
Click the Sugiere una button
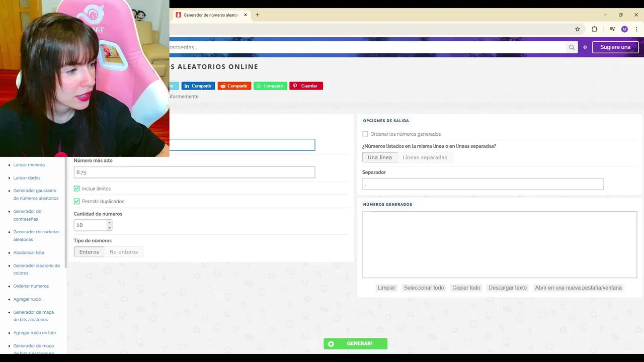coord(615,47)
